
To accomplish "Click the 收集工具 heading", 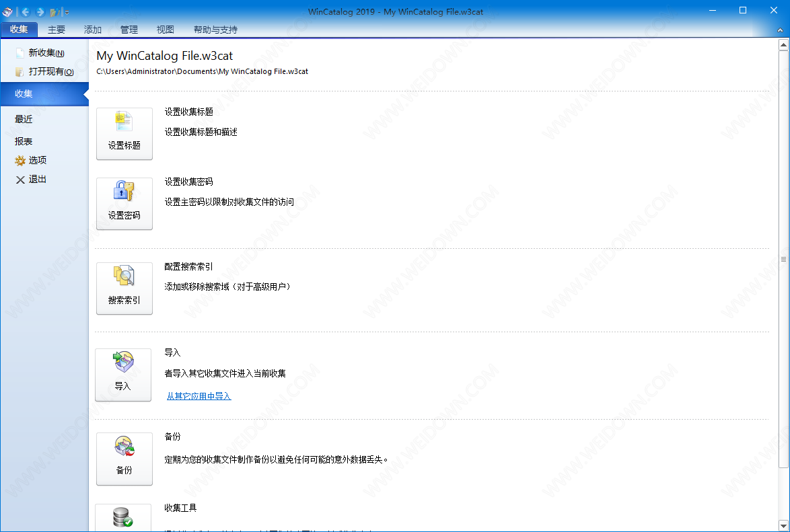I will (x=180, y=508).
